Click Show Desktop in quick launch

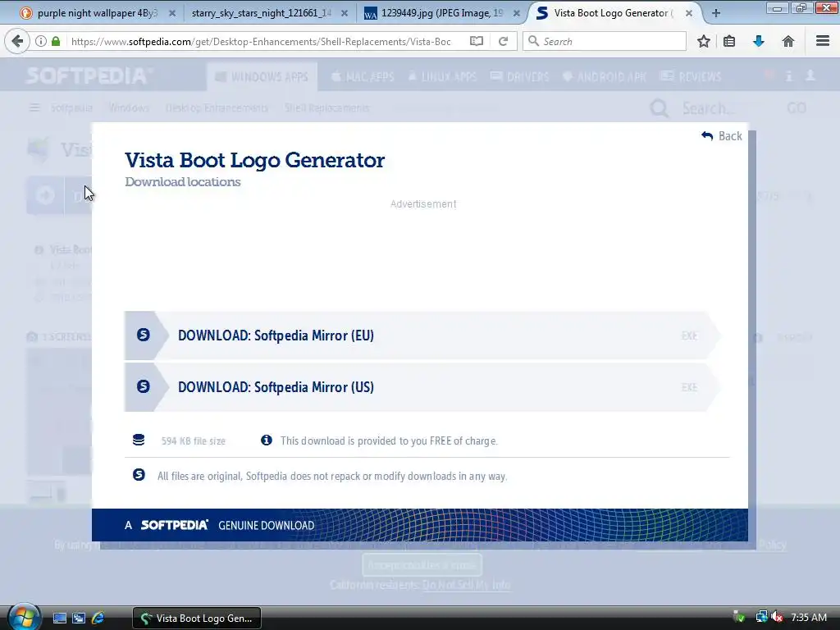(x=59, y=618)
